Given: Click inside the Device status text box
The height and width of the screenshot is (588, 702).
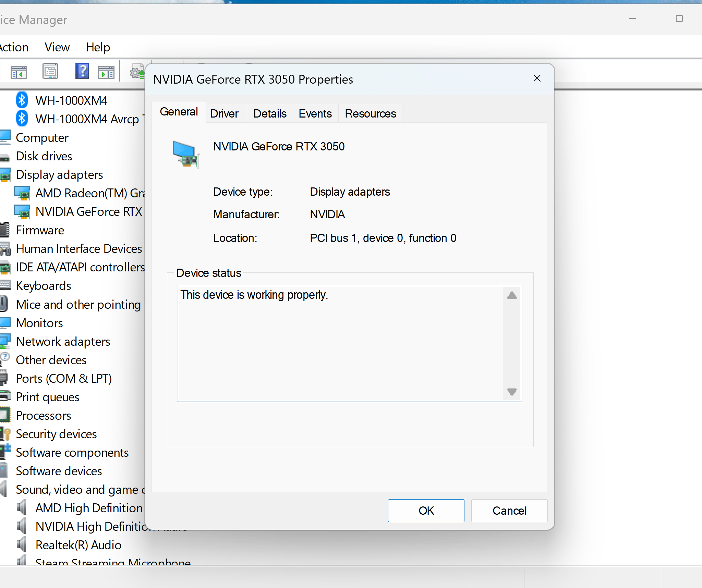Looking at the screenshot, I should [x=340, y=343].
